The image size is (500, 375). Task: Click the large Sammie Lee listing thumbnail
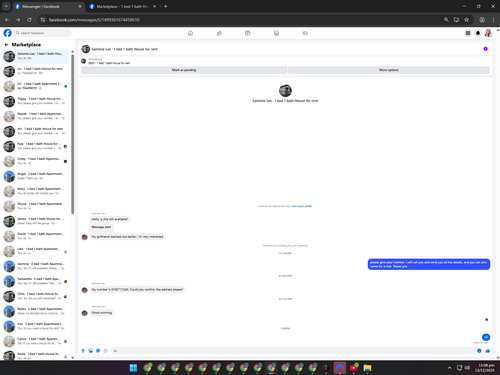(x=285, y=91)
